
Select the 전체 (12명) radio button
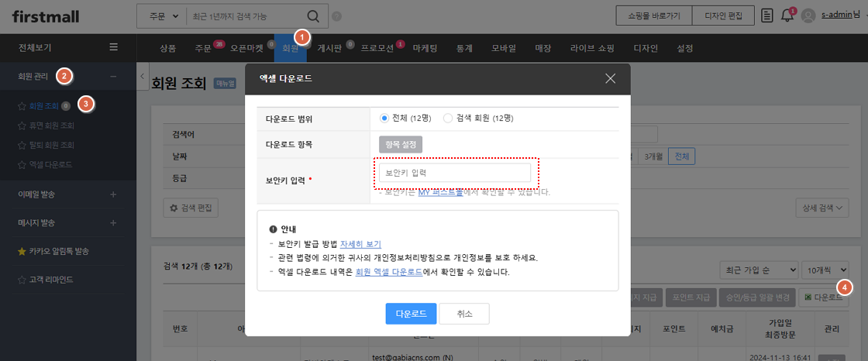point(384,119)
